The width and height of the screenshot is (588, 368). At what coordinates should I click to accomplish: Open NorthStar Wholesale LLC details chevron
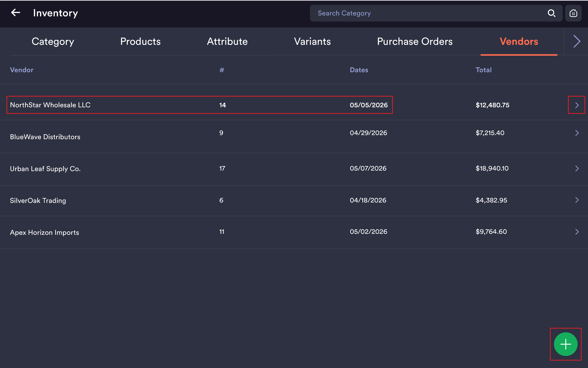[577, 105]
